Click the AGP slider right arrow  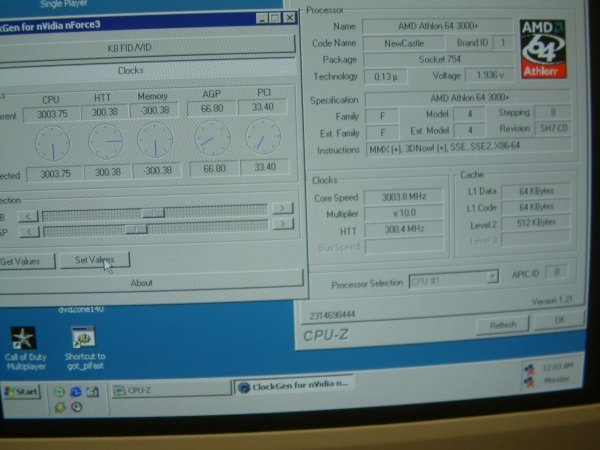(x=283, y=223)
